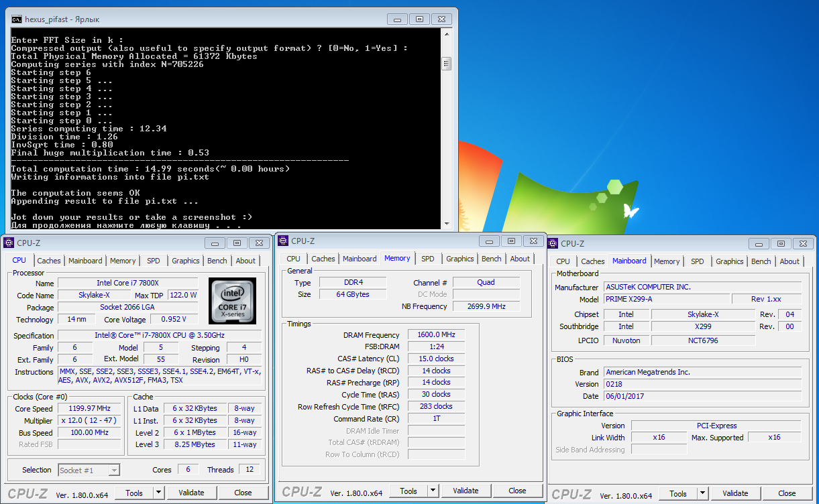This screenshot has height=504, width=819.
Task: Open Bench tab in right CPU-Z window
Action: point(761,261)
